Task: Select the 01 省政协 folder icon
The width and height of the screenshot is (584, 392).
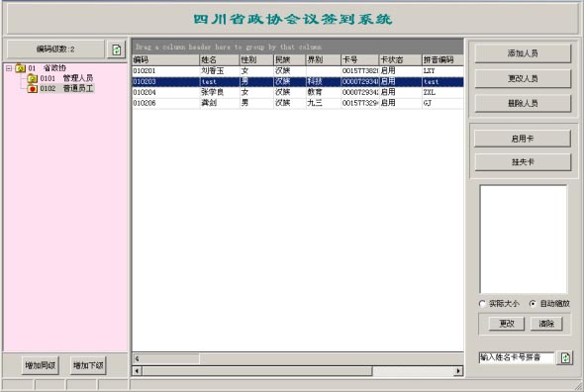Action: tap(20, 68)
